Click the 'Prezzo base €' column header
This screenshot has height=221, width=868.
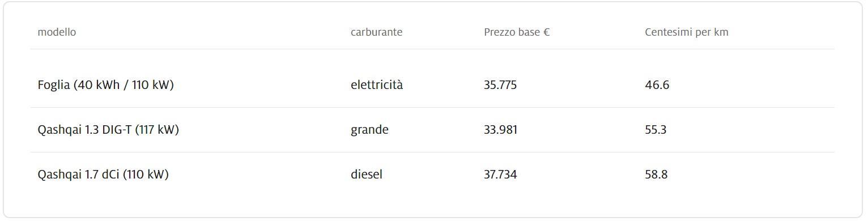click(517, 32)
